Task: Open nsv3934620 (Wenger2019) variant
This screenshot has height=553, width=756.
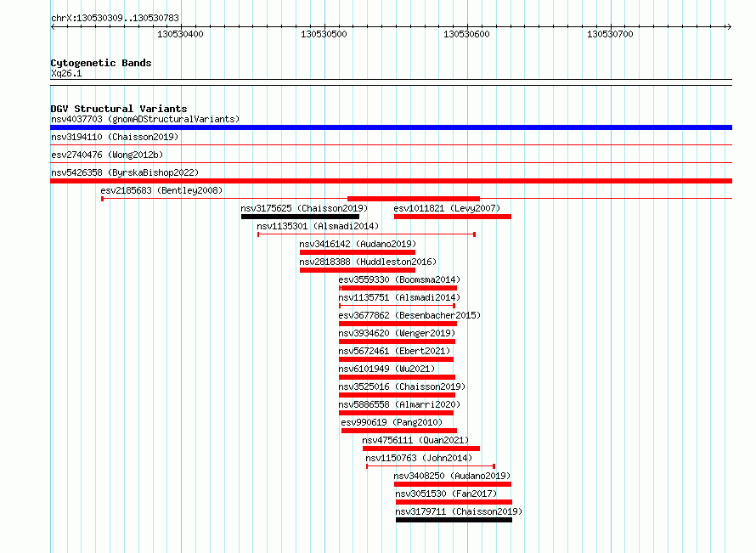Action: (x=397, y=333)
